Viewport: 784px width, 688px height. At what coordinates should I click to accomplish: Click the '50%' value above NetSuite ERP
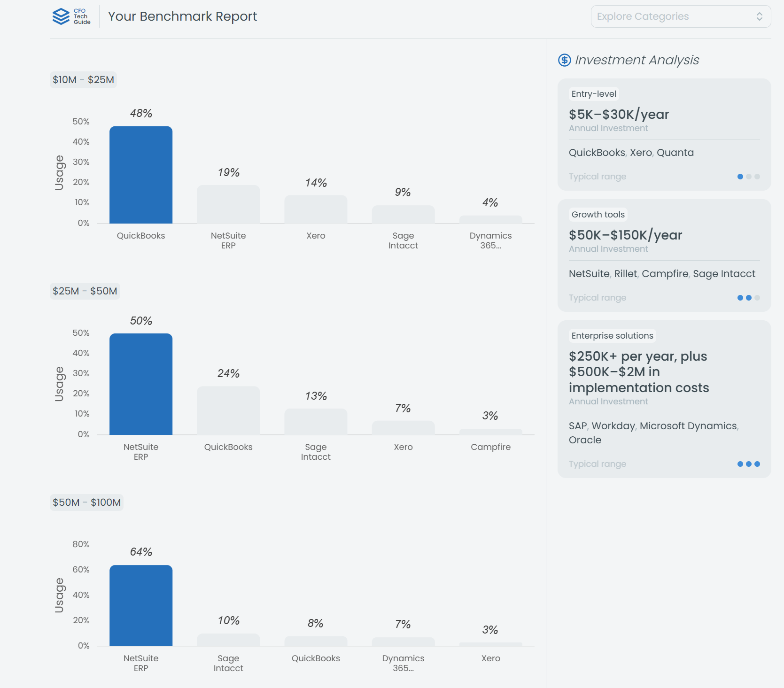(141, 321)
